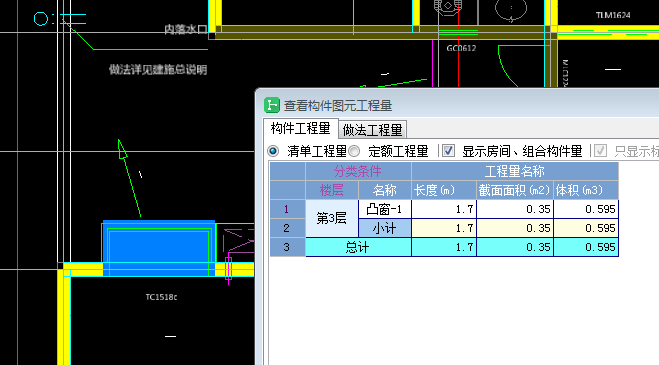Click the 工程量名称 header cell
This screenshot has width=659, height=365.
[515, 171]
